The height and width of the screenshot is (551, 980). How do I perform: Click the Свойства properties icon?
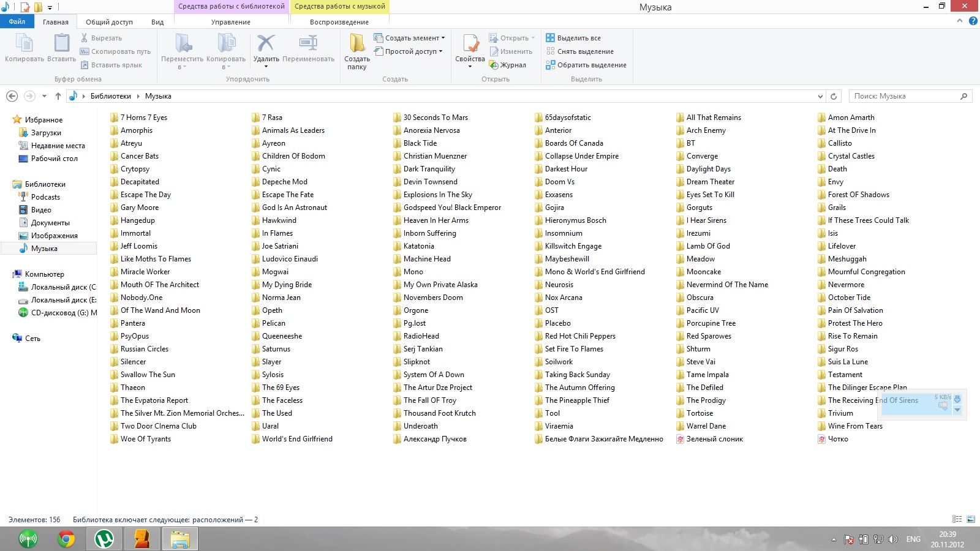click(x=470, y=43)
